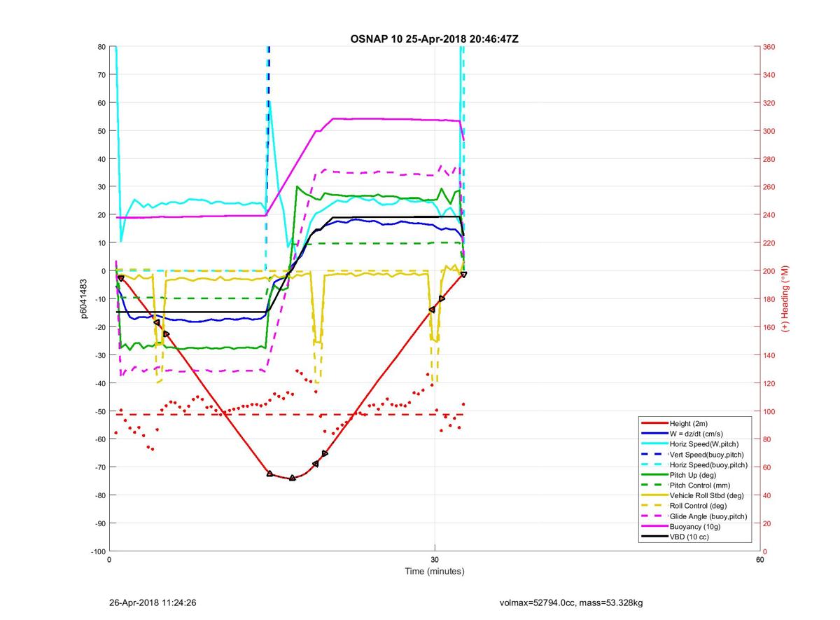Image resolution: width=840 pixels, height=620 pixels.
Task: Click left axis tick label "-80"
Action: coord(99,495)
